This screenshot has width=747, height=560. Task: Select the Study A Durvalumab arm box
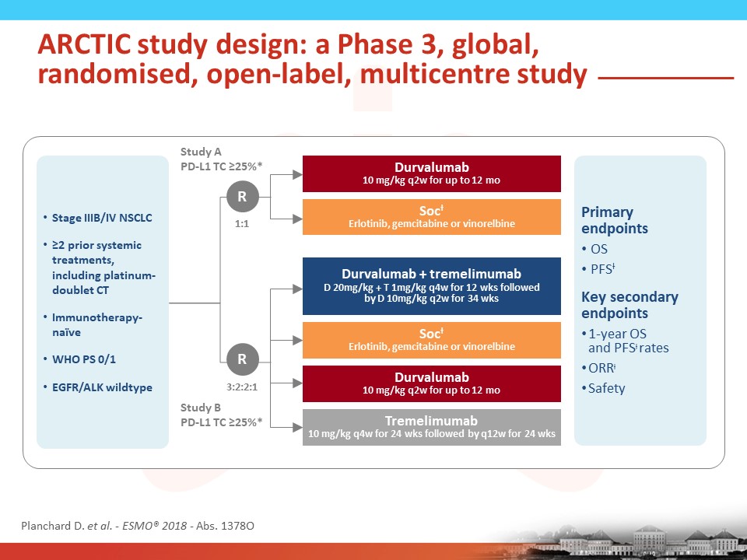point(432,173)
